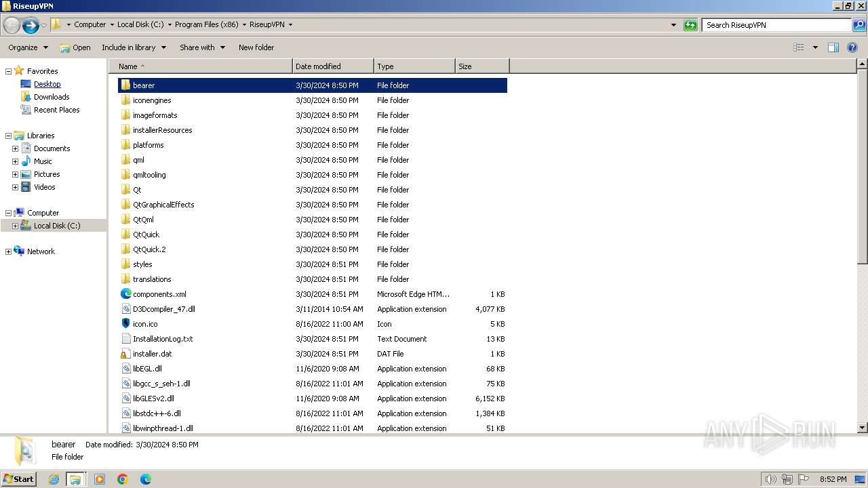Sort by the Size column header
Viewport: 868px width, 488px height.
(x=482, y=66)
